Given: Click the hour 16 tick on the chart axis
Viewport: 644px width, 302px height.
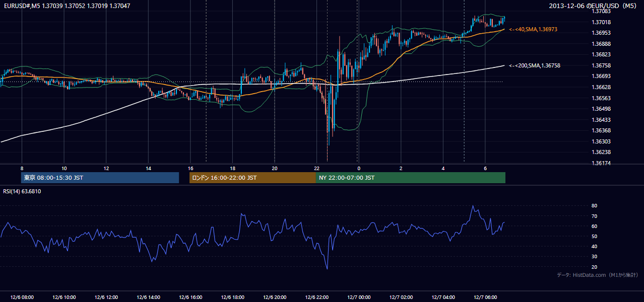Looking at the screenshot, I should [190, 168].
